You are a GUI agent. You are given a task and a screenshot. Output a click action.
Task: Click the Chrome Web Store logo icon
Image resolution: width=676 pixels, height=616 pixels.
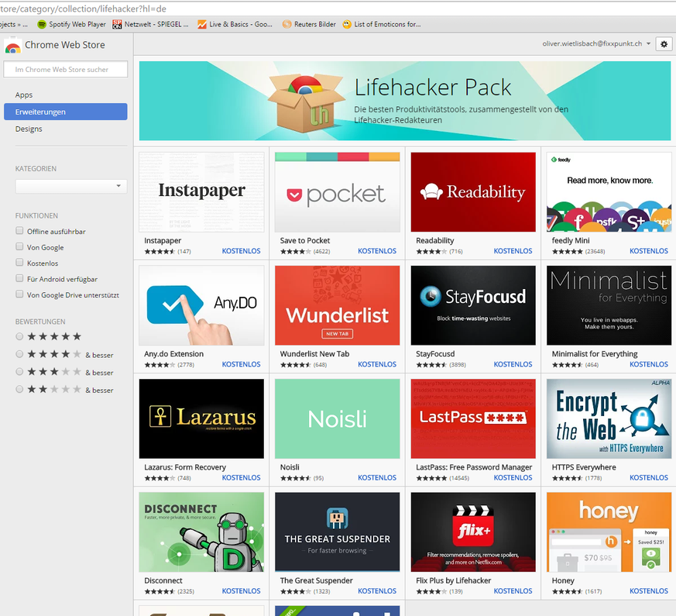(12, 46)
